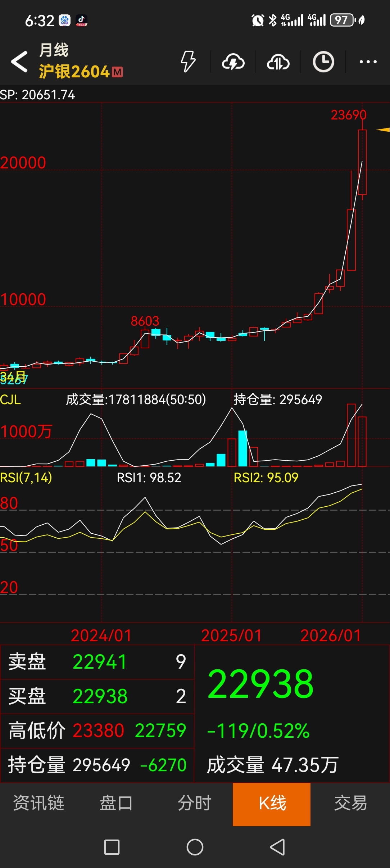This screenshot has height=868, width=390.
Task: Go back with the left arrow
Action: click(x=19, y=62)
